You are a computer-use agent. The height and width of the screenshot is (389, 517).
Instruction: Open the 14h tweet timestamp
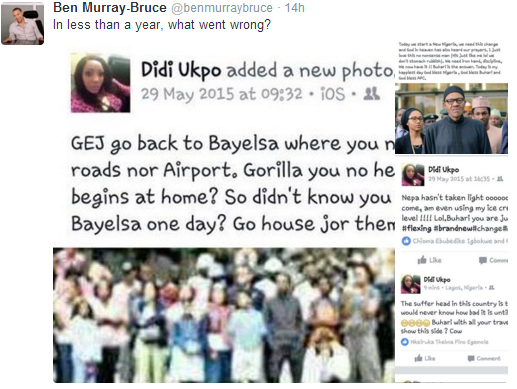[294, 8]
